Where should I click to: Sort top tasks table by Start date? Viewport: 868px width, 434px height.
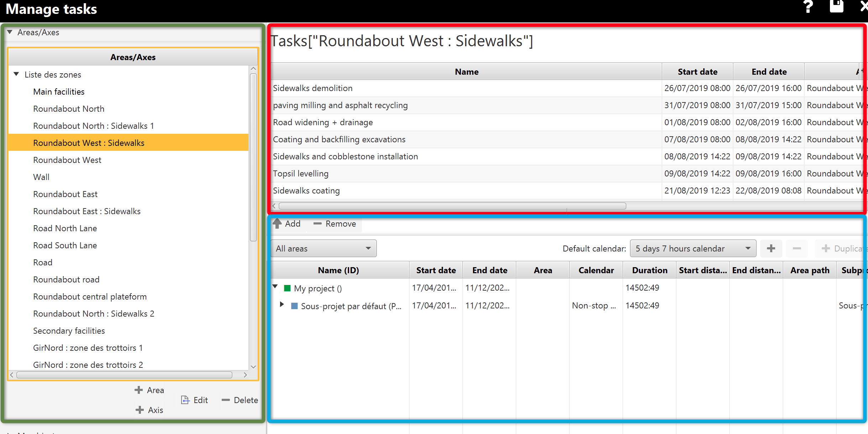pos(697,72)
